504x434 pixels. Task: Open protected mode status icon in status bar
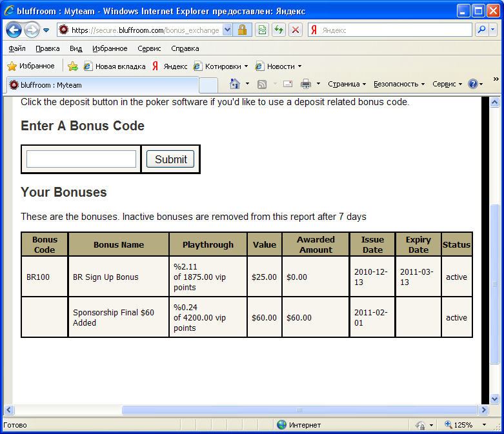tap(420, 425)
